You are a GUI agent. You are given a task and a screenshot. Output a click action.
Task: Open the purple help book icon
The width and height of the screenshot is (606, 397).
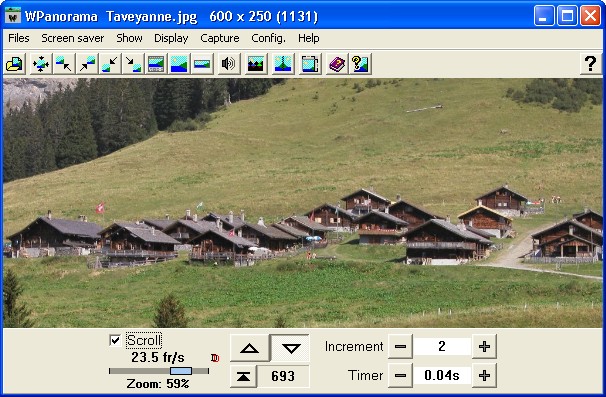[x=337, y=64]
